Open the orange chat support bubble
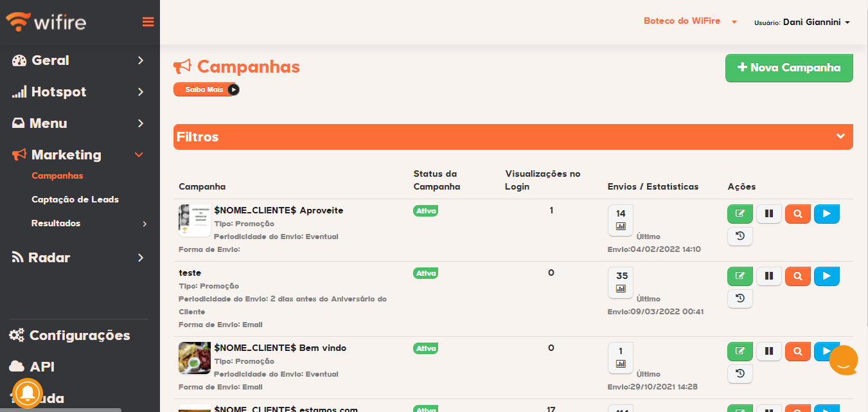 click(x=844, y=360)
